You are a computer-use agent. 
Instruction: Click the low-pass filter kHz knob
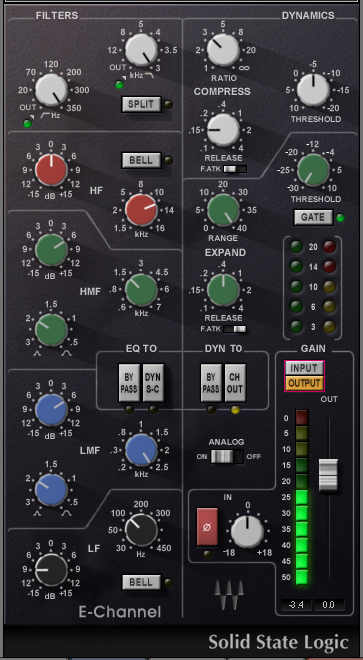(141, 50)
